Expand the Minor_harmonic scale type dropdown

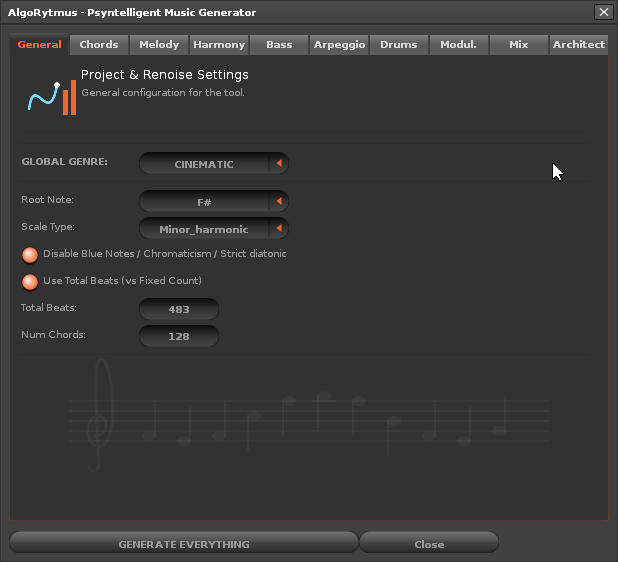(204, 229)
